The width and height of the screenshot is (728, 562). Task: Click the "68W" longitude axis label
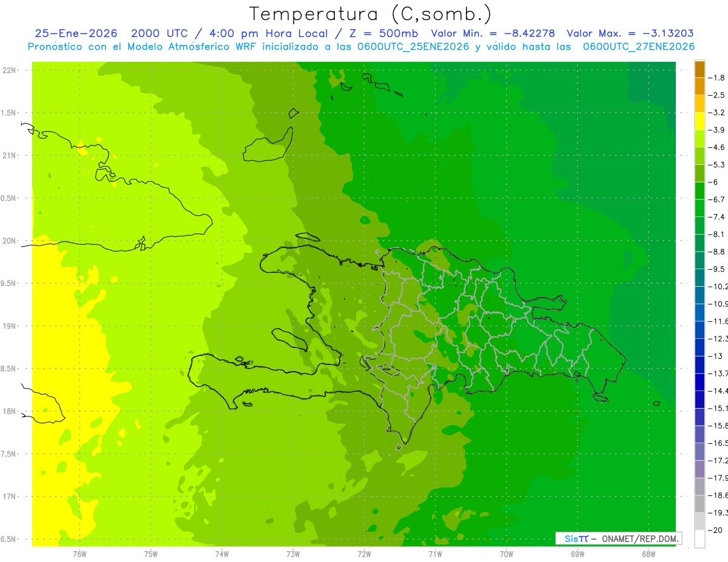click(648, 554)
